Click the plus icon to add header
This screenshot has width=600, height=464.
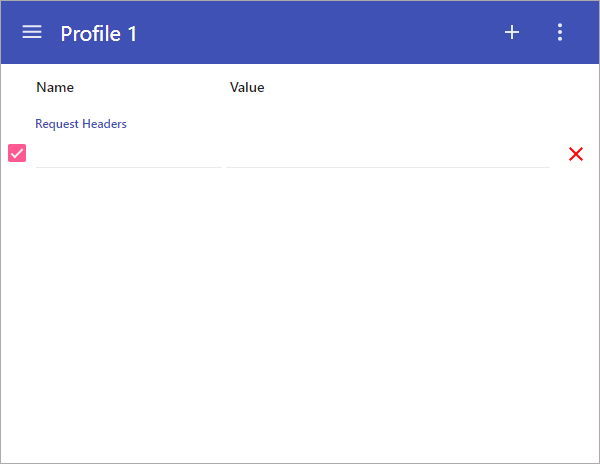coord(512,32)
